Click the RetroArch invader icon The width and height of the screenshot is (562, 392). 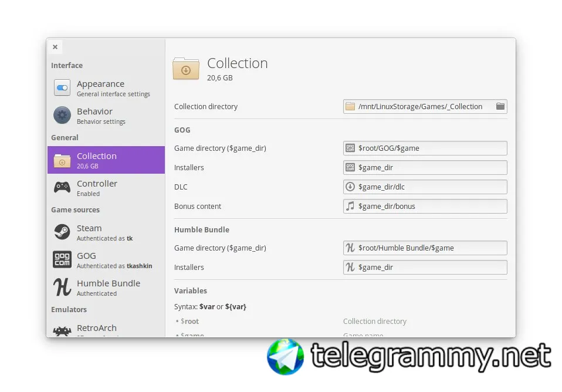pos(62,330)
